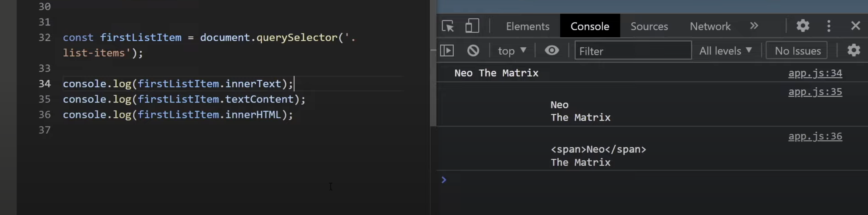
Task: Click the '<span>Neo</span>' console output
Action: coord(598,149)
